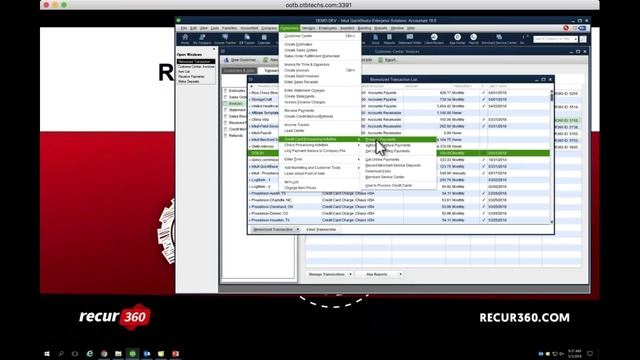The height and width of the screenshot is (360, 640).
Task: Expand Add Marketing and Customer Tools submenu
Action: [x=320, y=168]
